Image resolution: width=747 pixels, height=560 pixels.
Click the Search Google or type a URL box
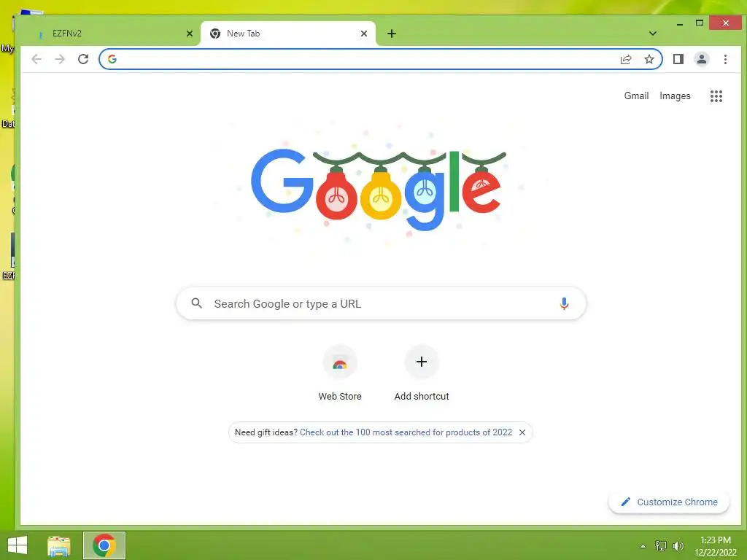[x=381, y=303]
